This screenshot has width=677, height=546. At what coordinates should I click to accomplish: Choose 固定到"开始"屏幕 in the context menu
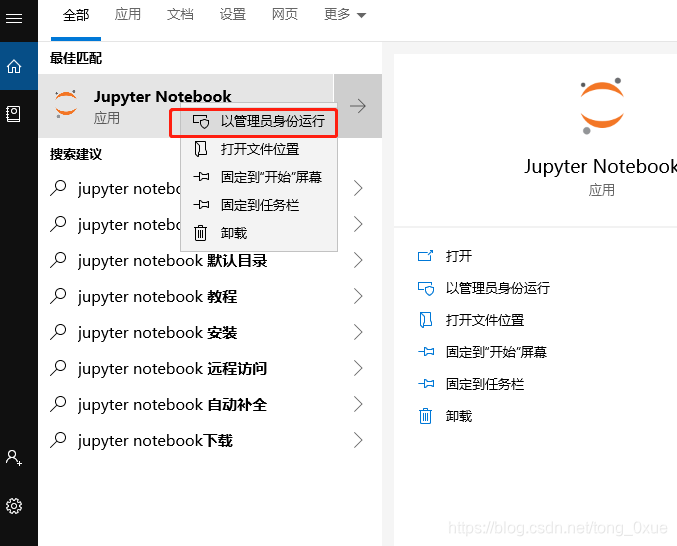pyautogui.click(x=259, y=177)
